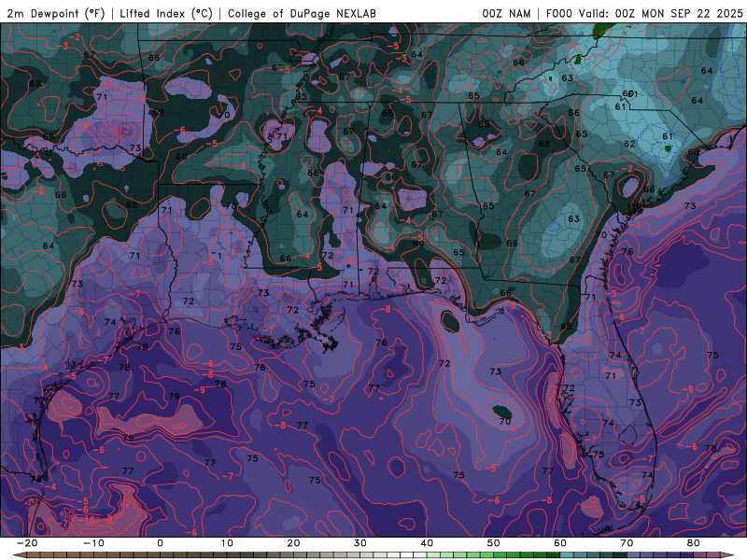
Task: Click the 0 label on the color scale
Action: [x=160, y=543]
